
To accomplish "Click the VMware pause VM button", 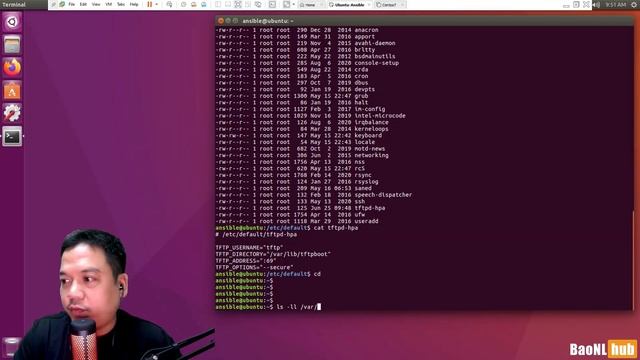I will pyautogui.click(x=149, y=4).
